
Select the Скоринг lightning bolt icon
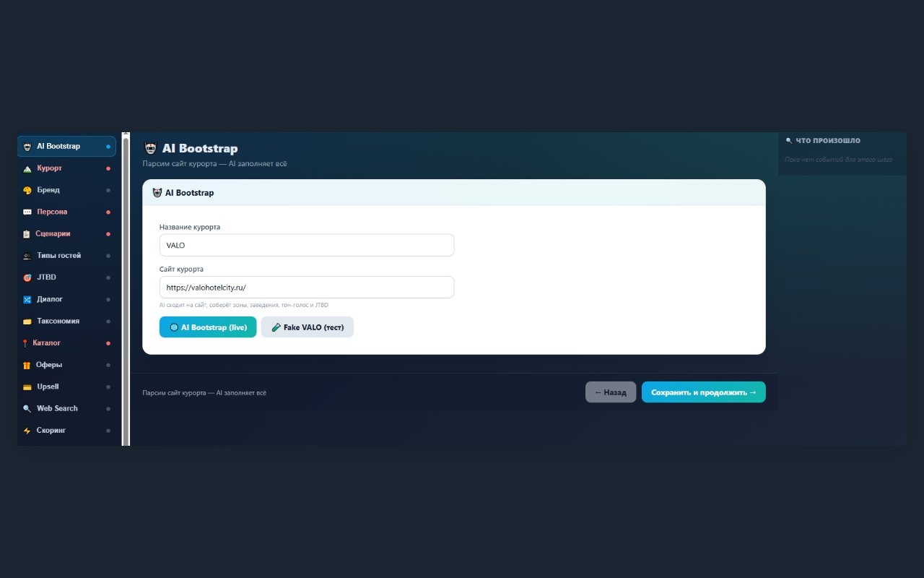pos(27,430)
